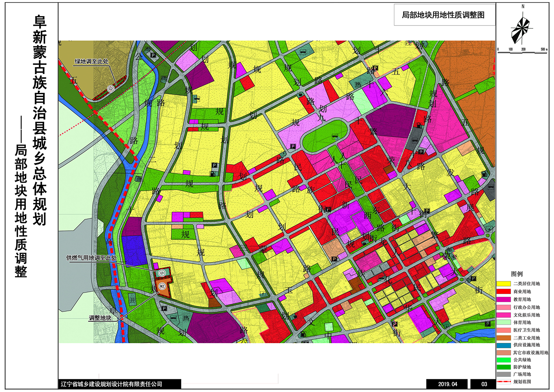Select the red 商业用地 legend swatch
The width and height of the screenshot is (554, 392).
point(503,291)
